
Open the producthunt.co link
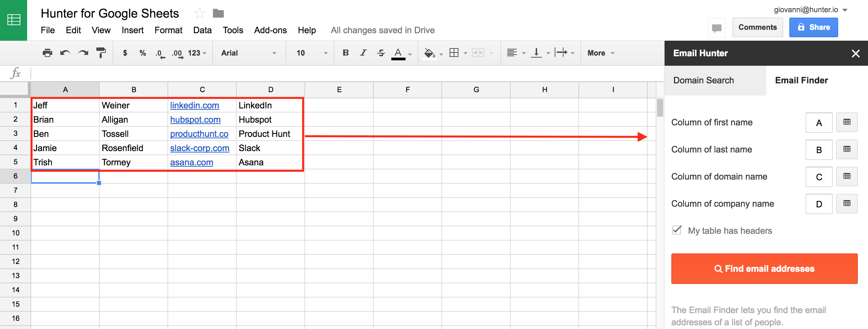[199, 134]
